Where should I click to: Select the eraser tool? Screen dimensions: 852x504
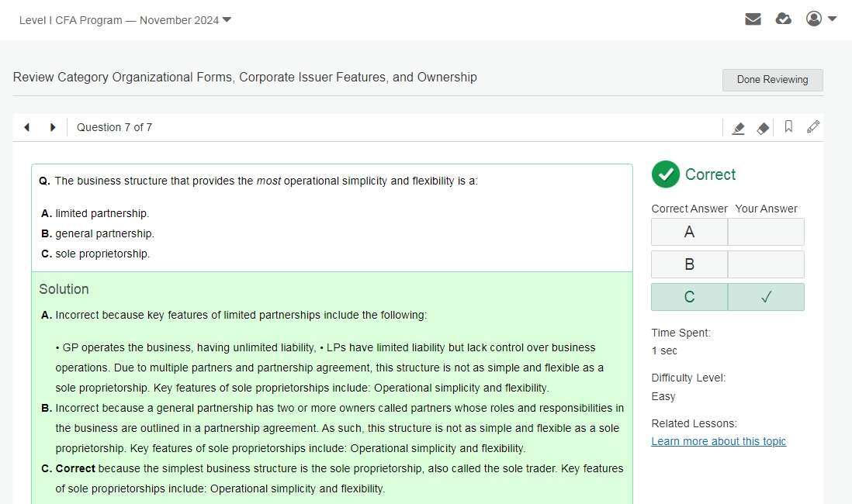coord(763,128)
